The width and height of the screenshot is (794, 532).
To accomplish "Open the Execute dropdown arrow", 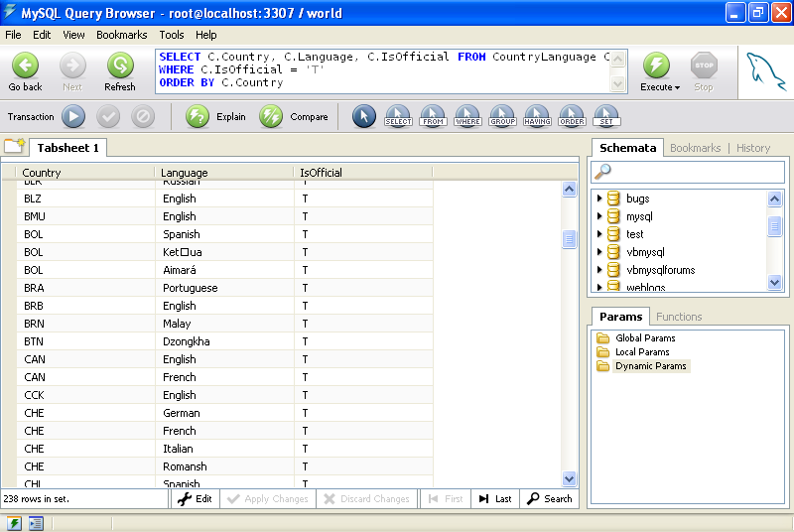I will point(677,88).
